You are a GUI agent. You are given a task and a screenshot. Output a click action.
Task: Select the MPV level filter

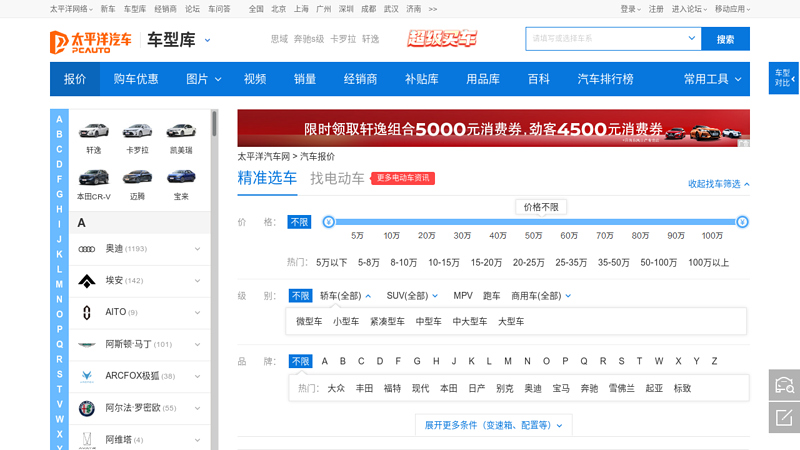[463, 296]
